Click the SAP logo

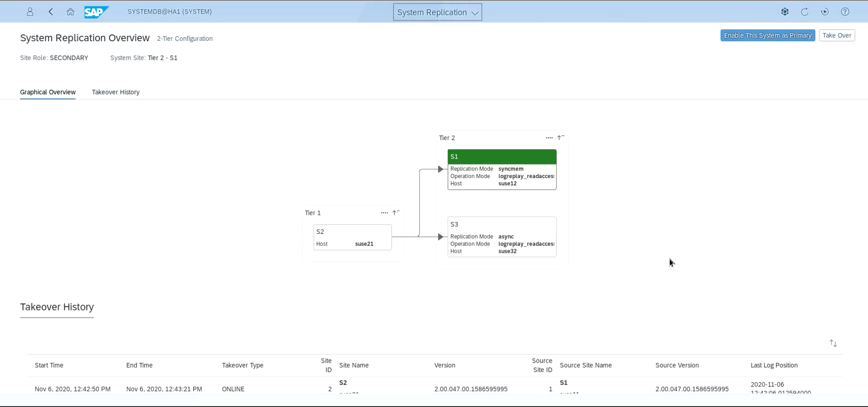96,12
